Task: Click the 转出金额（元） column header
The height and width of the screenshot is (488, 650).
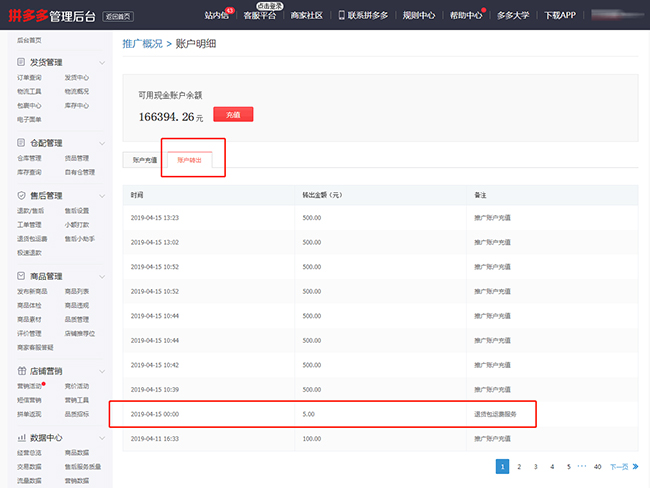Action: pyautogui.click(x=322, y=195)
